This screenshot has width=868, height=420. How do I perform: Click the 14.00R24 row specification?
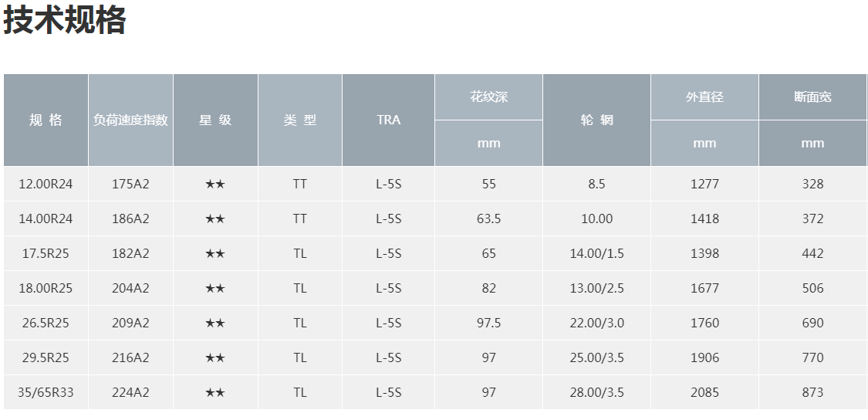pyautogui.click(x=46, y=218)
